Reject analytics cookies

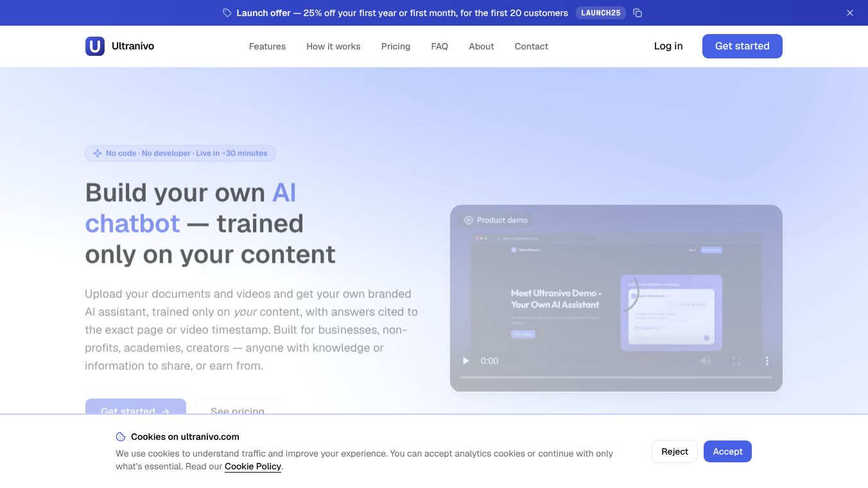675,451
